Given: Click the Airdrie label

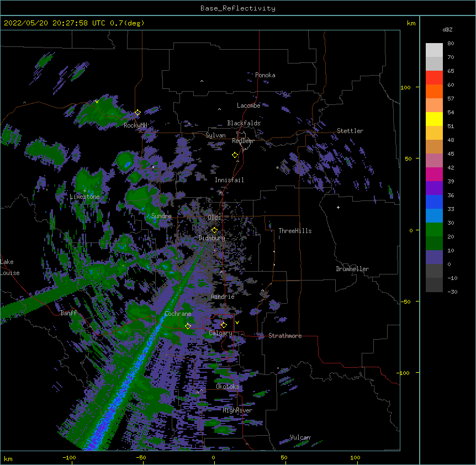Looking at the screenshot, I should click(223, 297).
